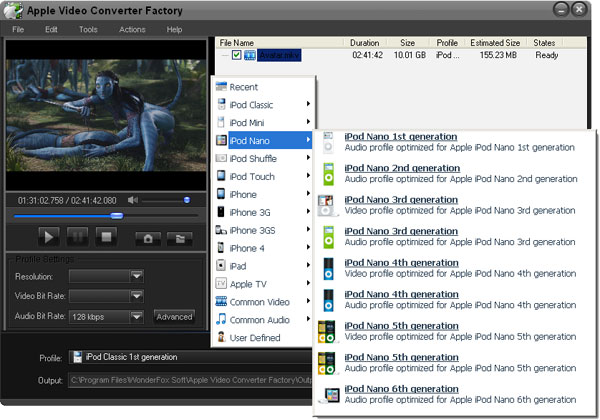Click the blue iPod Nano 4th Video icon

[328, 269]
